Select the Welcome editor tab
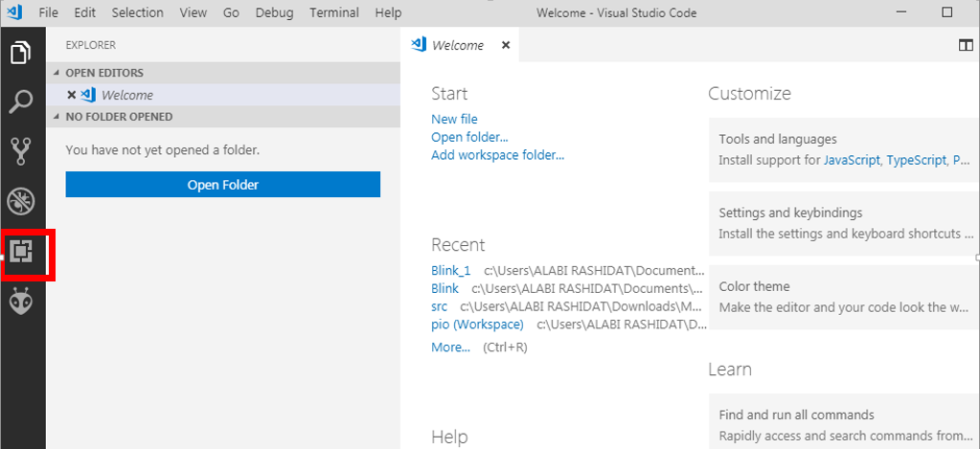Image resolution: width=980 pixels, height=449 pixels. [460, 45]
